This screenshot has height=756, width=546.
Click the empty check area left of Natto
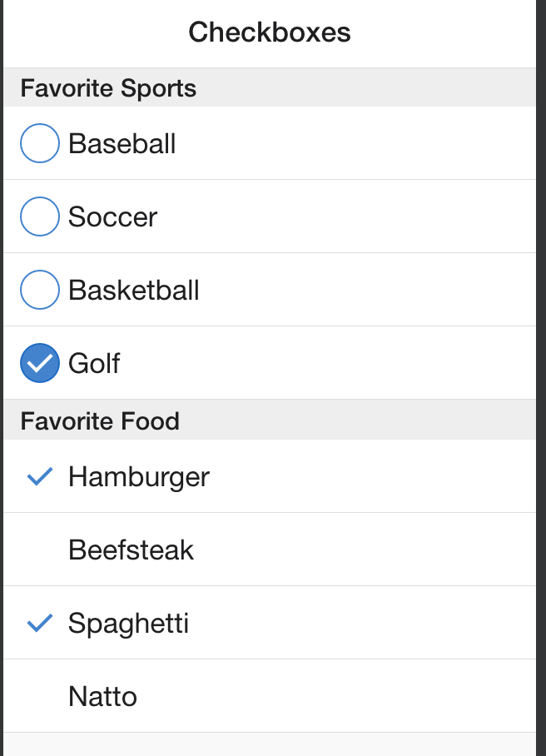(x=40, y=696)
